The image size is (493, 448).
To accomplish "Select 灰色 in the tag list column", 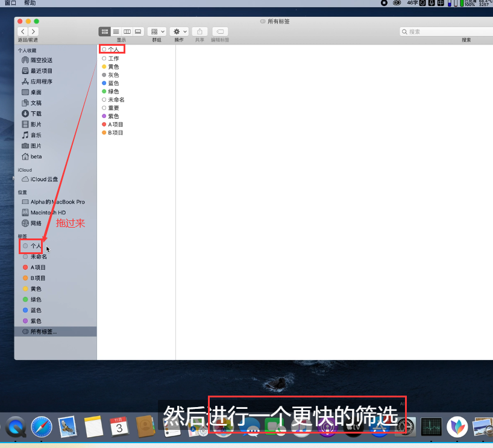I will (111, 75).
